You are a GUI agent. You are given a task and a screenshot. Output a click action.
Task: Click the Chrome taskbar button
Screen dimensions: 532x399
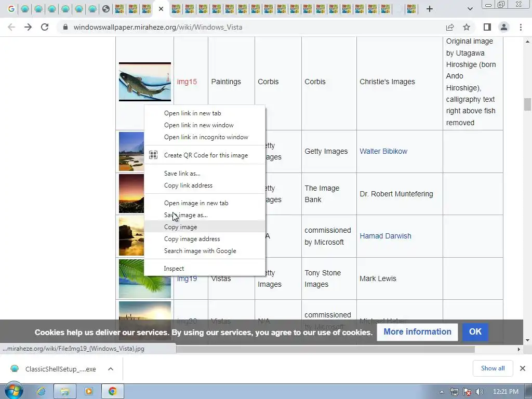pyautogui.click(x=113, y=392)
